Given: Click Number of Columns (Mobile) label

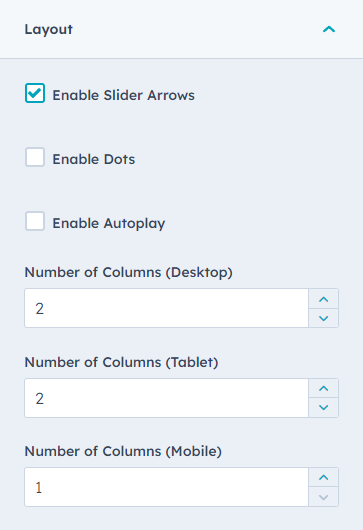Looking at the screenshot, I should point(123,451).
